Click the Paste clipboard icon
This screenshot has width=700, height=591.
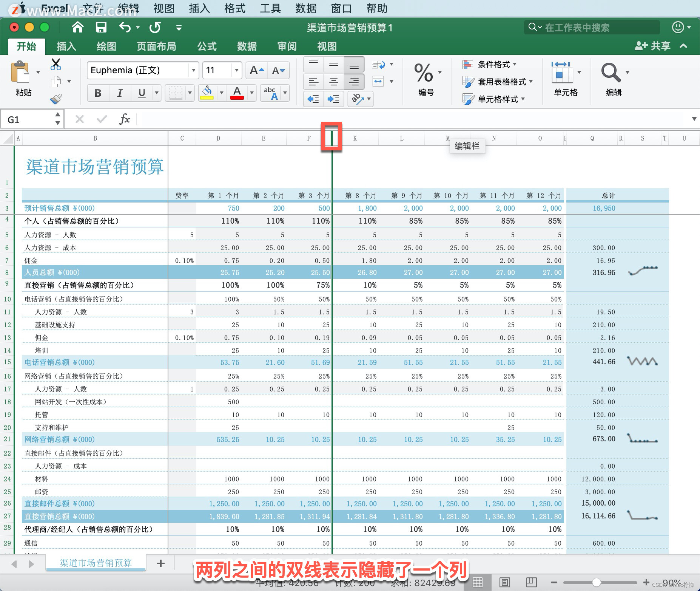20,72
